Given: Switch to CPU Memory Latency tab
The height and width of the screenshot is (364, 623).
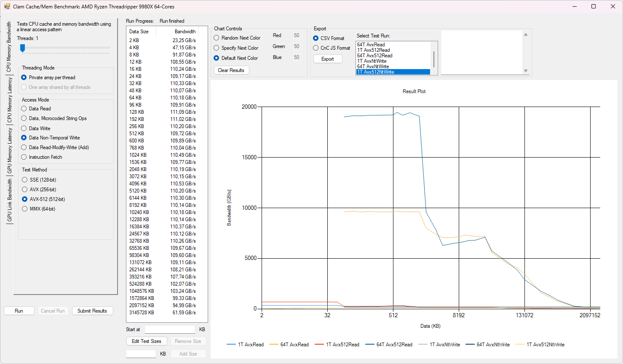Looking at the screenshot, I should coord(9,100).
